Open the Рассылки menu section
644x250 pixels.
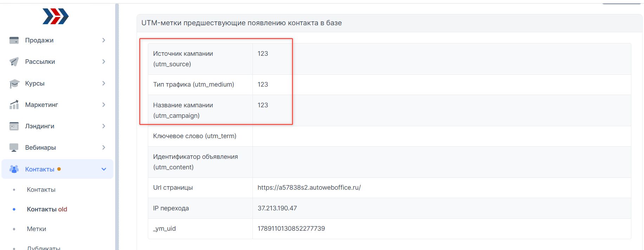40,62
